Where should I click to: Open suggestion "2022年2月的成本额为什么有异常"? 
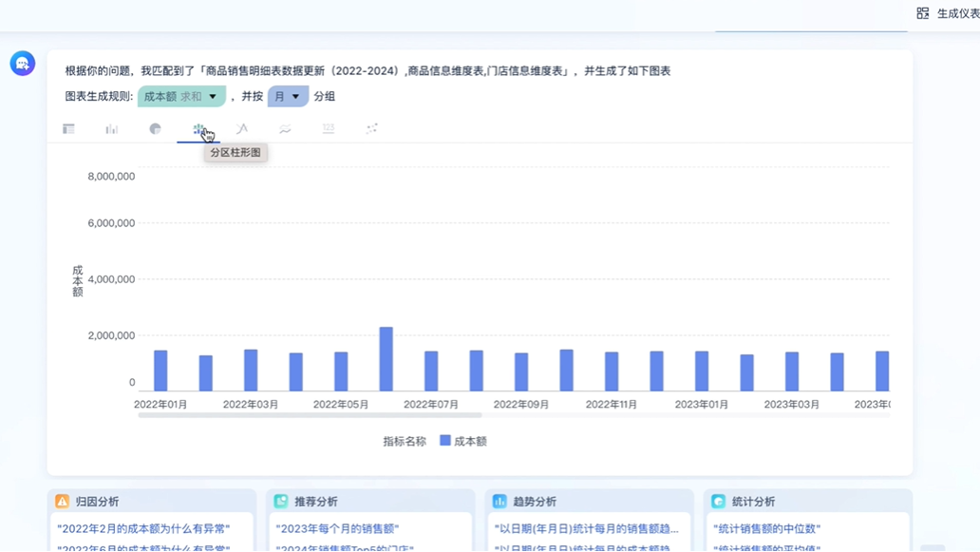(x=143, y=529)
